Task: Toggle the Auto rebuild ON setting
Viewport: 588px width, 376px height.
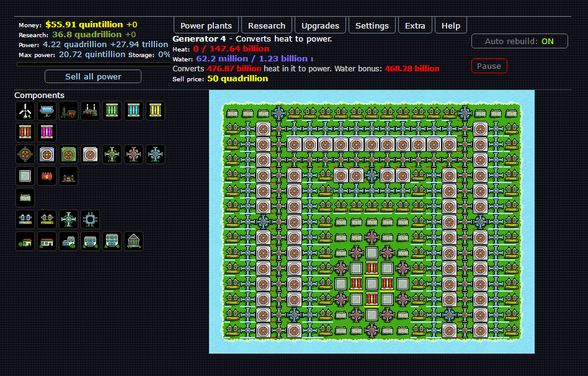Action: (519, 42)
